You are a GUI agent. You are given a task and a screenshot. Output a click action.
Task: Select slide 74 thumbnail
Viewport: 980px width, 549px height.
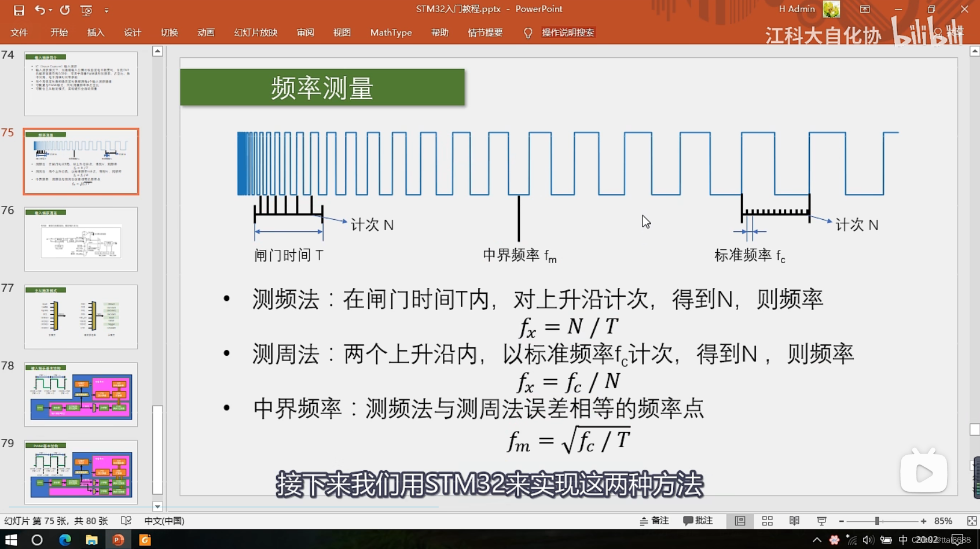(81, 84)
